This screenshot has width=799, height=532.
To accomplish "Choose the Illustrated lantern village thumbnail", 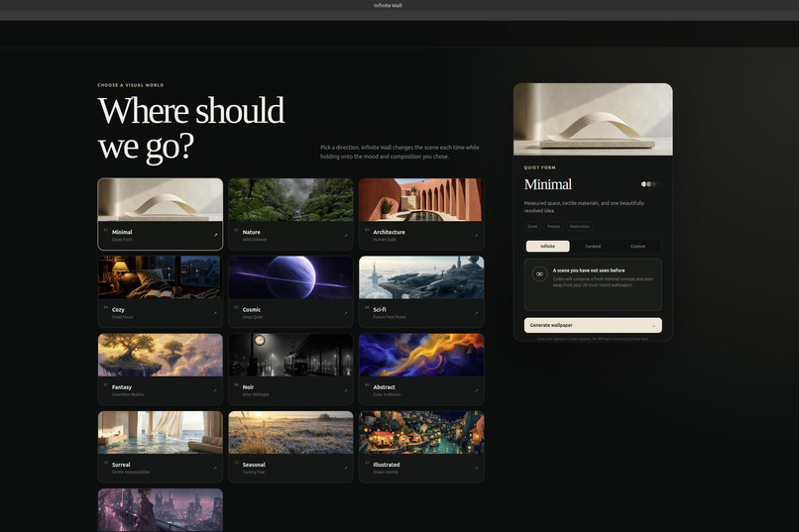I will pyautogui.click(x=421, y=433).
